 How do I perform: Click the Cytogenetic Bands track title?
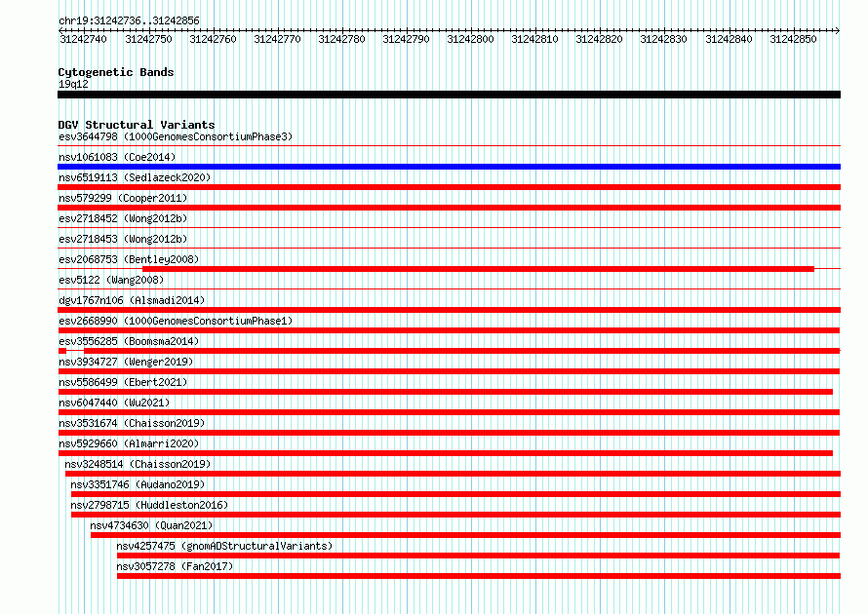[116, 72]
